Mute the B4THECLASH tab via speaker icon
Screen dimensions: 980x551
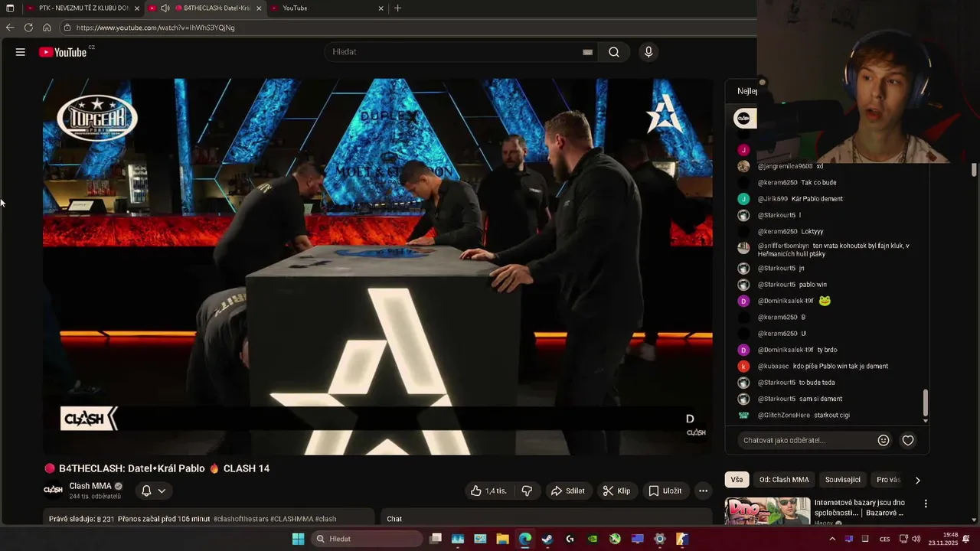pos(165,8)
